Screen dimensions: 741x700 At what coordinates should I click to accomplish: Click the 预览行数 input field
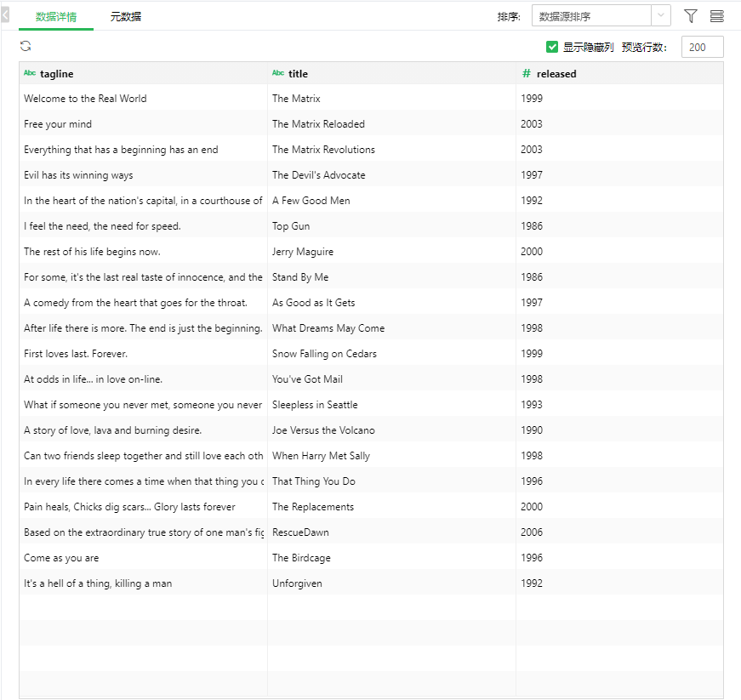(702, 47)
